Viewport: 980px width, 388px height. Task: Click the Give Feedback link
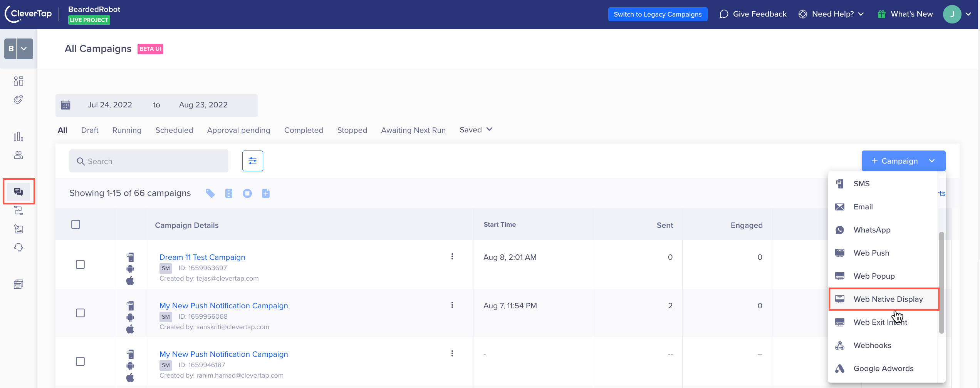coord(760,14)
